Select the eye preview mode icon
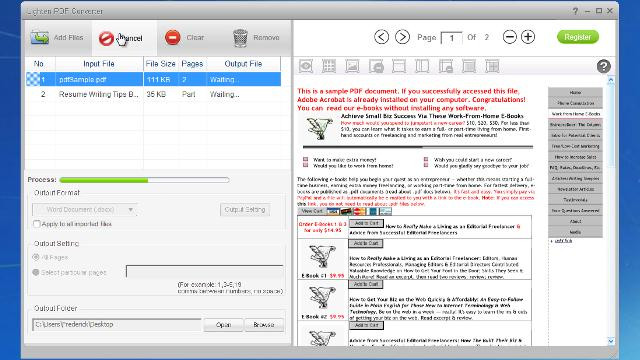Screen dimensions: 640x360 tap(306, 66)
